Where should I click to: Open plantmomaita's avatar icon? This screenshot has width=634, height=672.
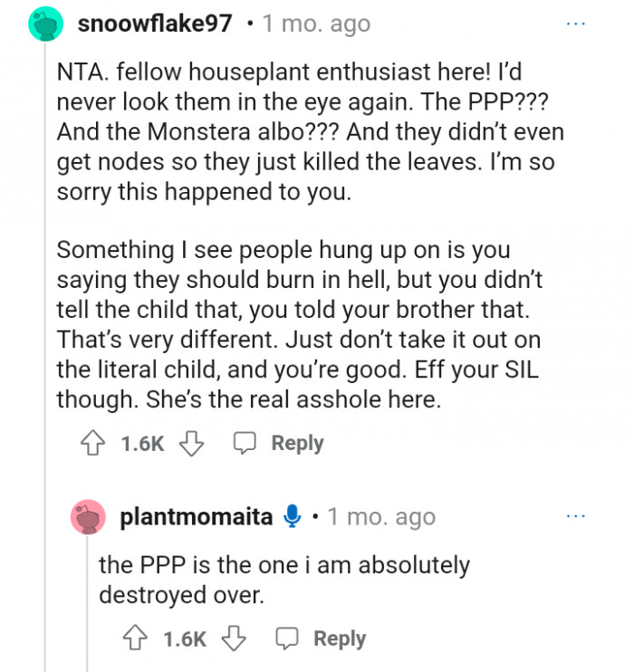tap(89, 517)
